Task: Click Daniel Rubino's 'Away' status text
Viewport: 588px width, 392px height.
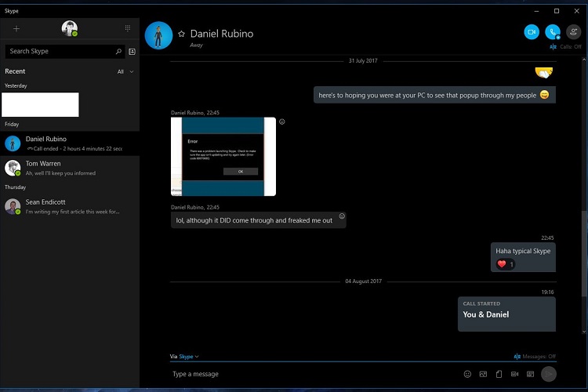Action: pyautogui.click(x=196, y=45)
